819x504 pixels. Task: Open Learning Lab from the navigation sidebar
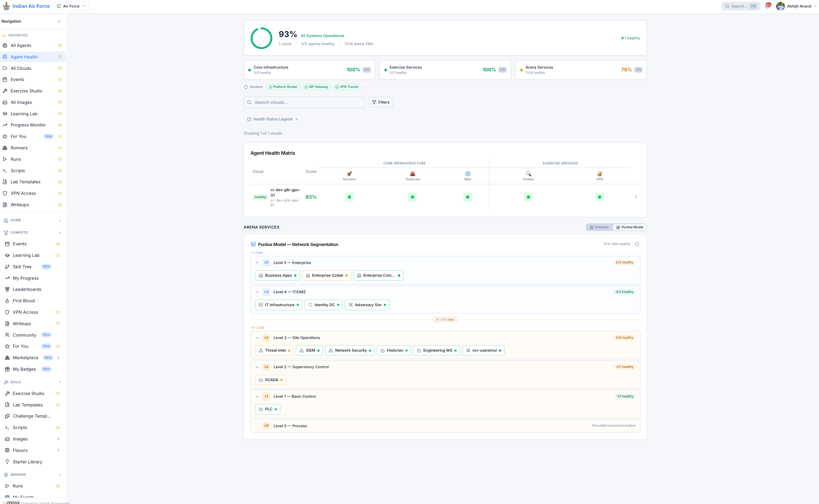point(24,113)
